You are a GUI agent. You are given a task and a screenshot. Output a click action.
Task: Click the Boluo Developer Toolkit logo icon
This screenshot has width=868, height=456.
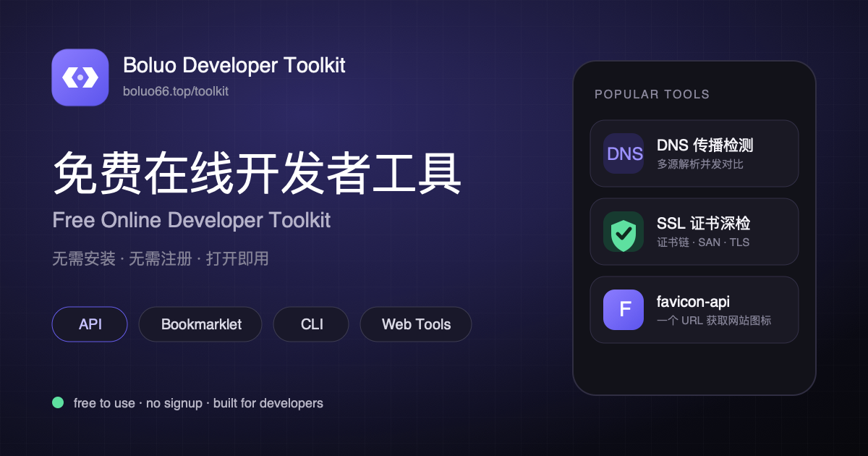pos(80,77)
